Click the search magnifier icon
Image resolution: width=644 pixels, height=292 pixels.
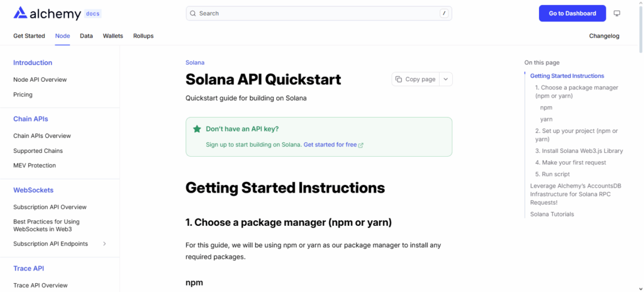[192, 13]
